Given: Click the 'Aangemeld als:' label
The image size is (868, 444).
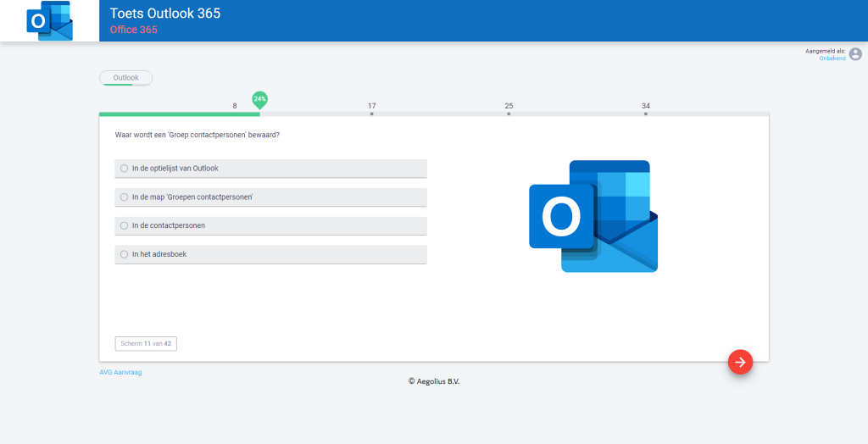Looking at the screenshot, I should (x=826, y=51).
